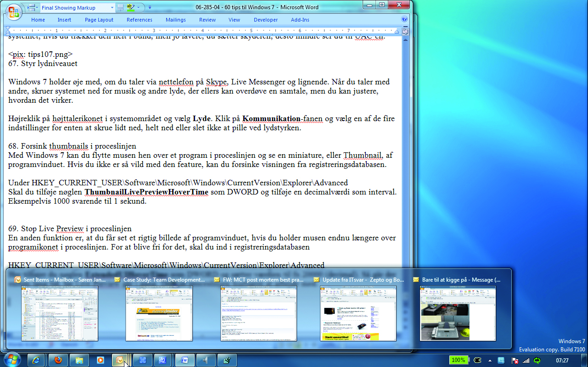588x367 pixels.
Task: Open the Word Help question mark icon
Action: tap(404, 19)
